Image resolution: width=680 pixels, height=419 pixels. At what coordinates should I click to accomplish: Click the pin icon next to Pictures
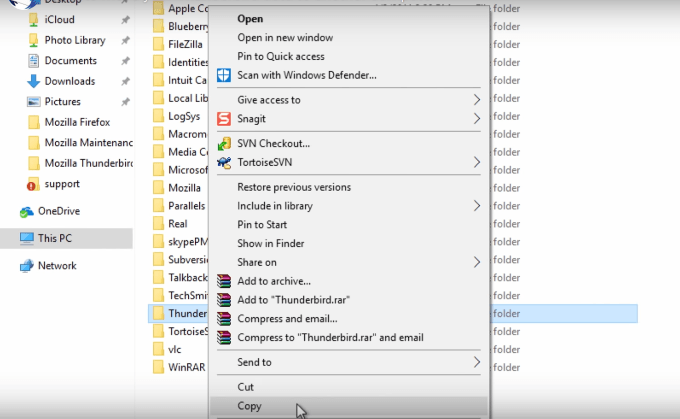click(x=125, y=102)
